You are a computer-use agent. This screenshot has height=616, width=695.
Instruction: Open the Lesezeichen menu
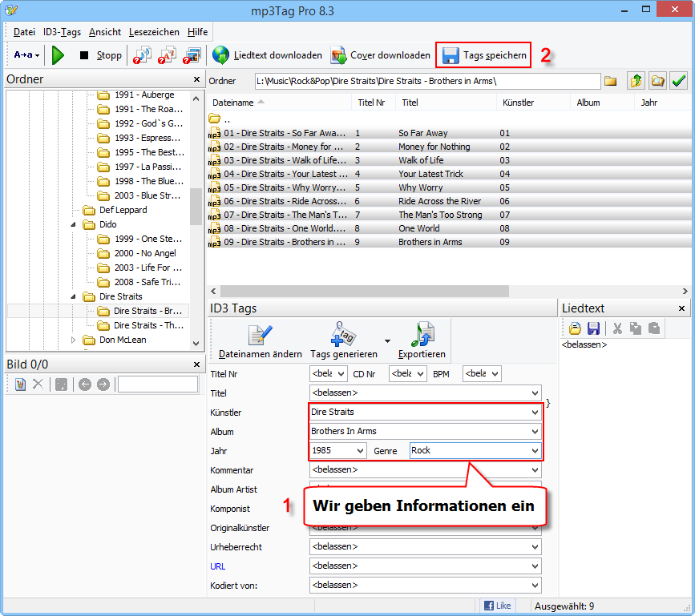click(154, 32)
